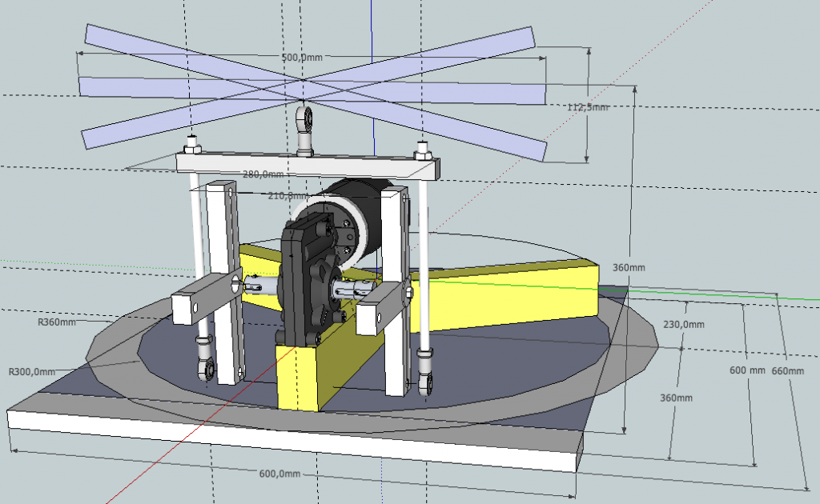Select the 600 mm label beside 660mm
Image resolution: width=820 pixels, height=504 pixels.
(x=740, y=370)
